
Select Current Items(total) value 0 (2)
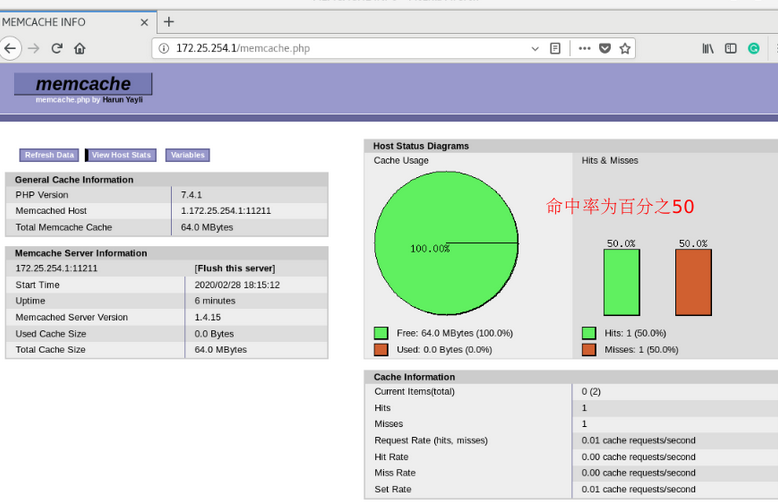pos(591,391)
